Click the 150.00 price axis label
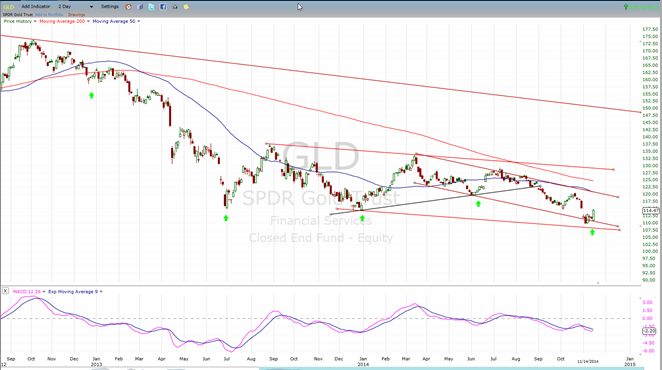 click(x=650, y=108)
